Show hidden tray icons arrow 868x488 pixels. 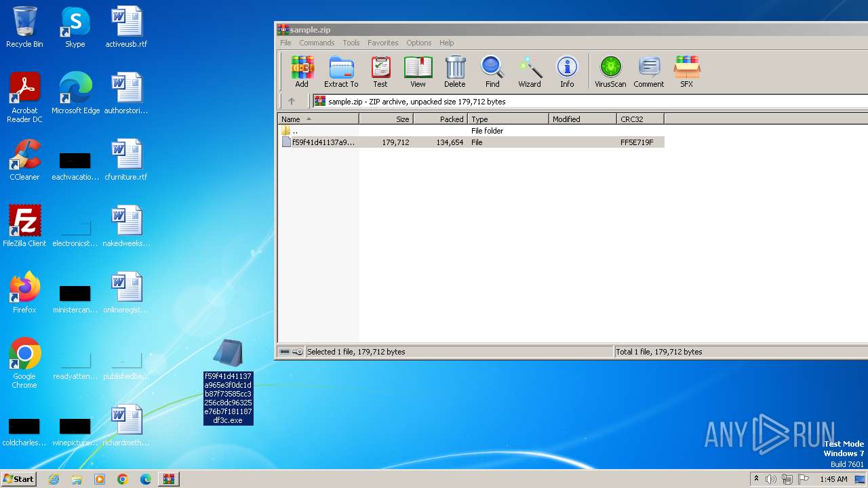pyautogui.click(x=756, y=479)
